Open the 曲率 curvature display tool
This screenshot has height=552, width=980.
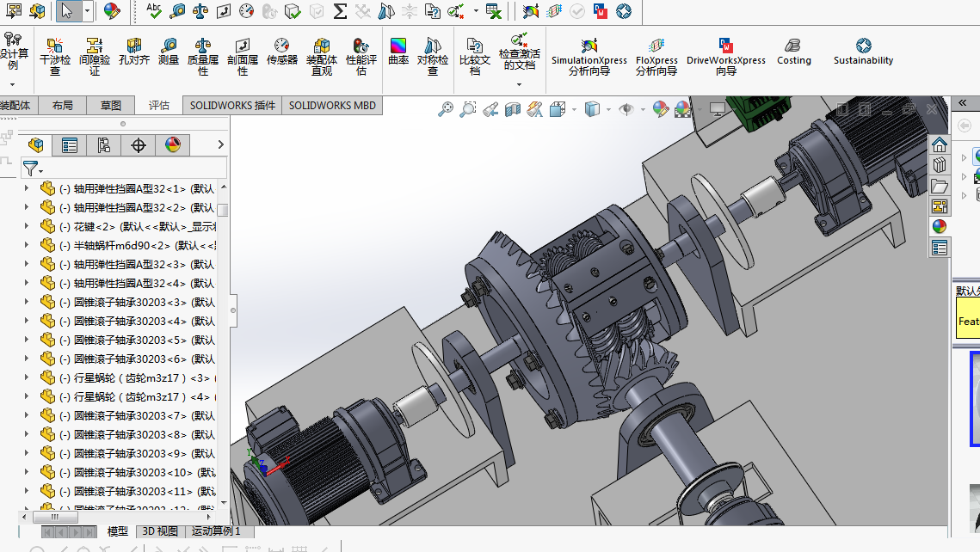pyautogui.click(x=398, y=52)
